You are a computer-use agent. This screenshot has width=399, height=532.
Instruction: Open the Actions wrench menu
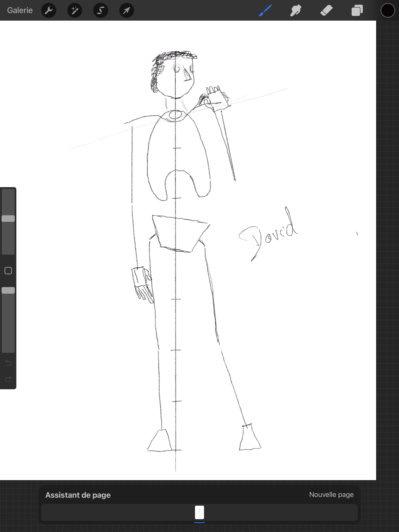click(x=49, y=10)
